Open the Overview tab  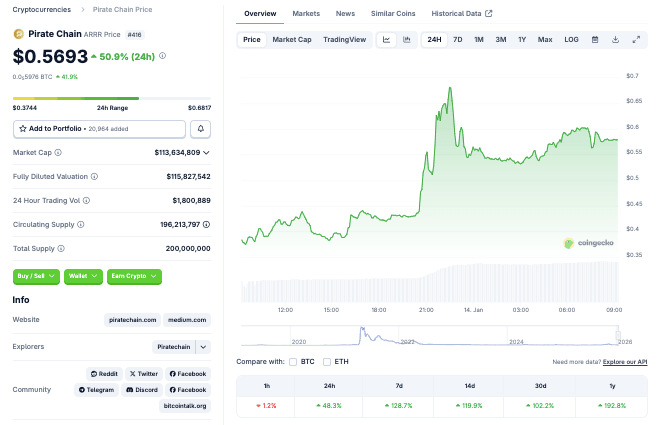point(260,14)
